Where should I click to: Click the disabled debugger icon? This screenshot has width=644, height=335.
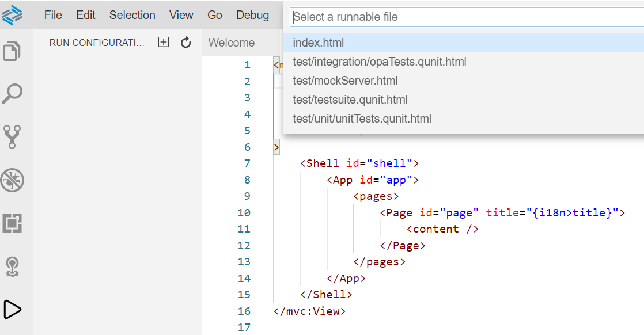pos(13,180)
